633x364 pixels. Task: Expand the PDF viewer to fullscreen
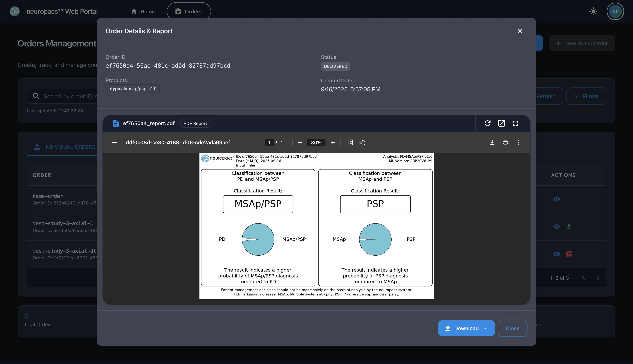tap(515, 123)
